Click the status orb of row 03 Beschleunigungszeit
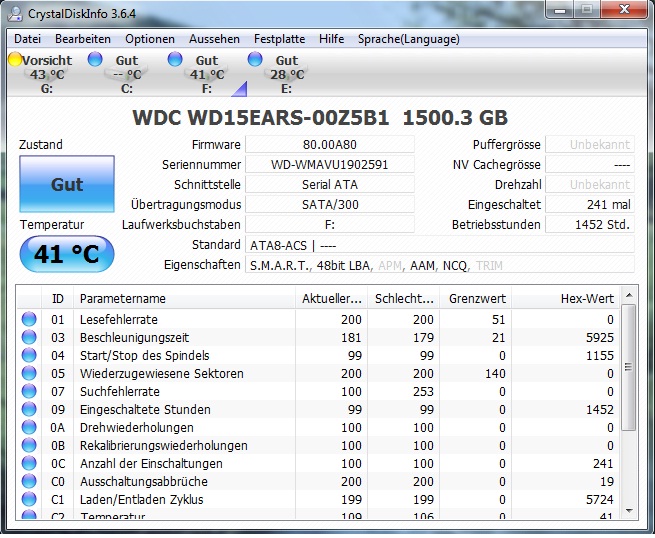The image size is (655, 538). pyautogui.click(x=29, y=337)
